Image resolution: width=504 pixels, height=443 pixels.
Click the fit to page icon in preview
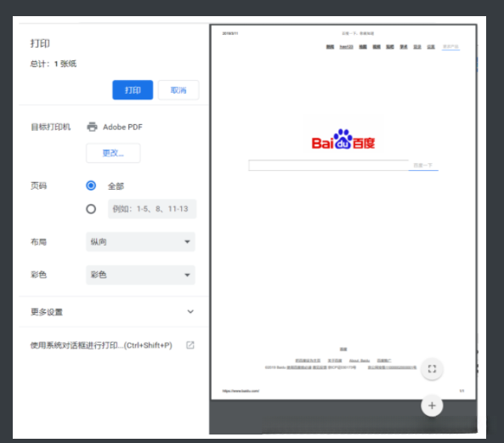click(x=432, y=369)
